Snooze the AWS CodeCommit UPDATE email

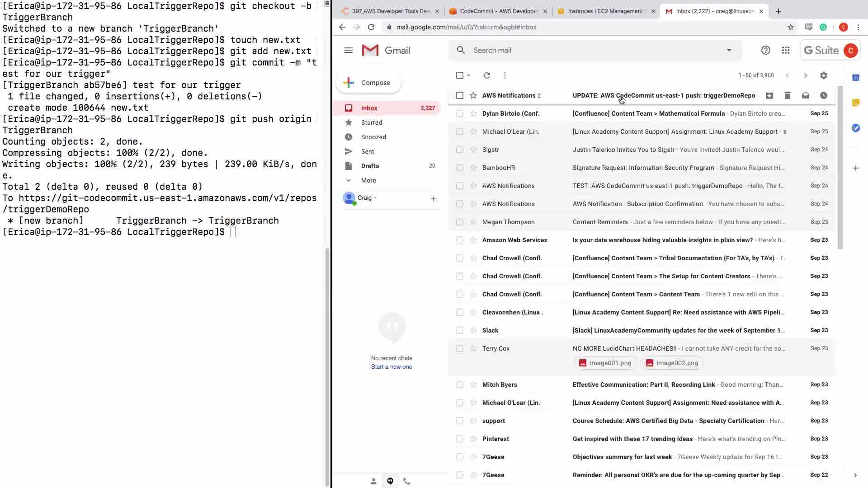823,95
